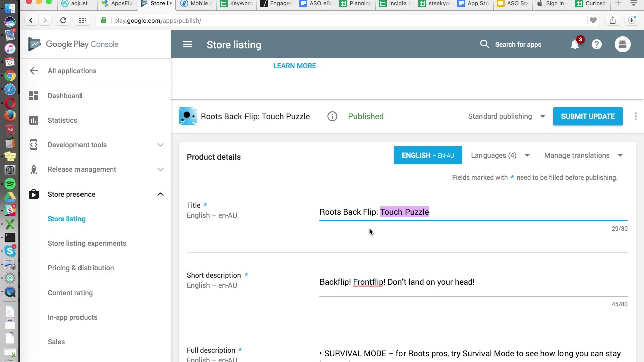
Task: Open Skype from the dock
Action: (10, 251)
